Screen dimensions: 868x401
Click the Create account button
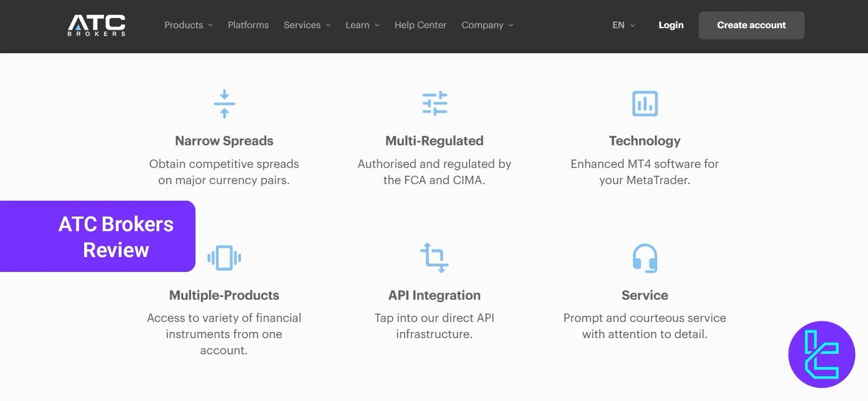pos(751,25)
